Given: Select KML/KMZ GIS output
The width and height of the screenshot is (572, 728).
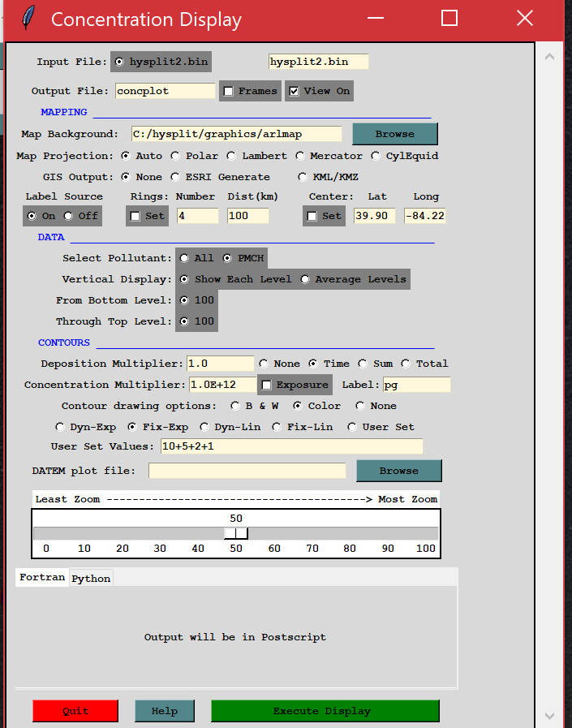Looking at the screenshot, I should coord(303,176).
